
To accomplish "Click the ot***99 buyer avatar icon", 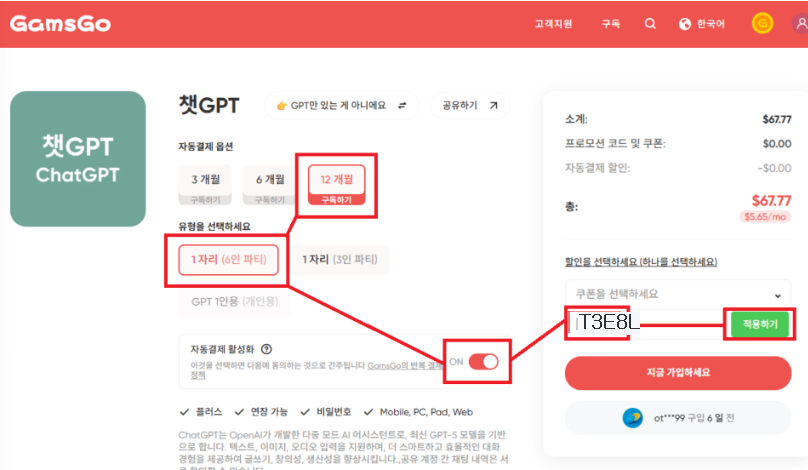I will (632, 417).
